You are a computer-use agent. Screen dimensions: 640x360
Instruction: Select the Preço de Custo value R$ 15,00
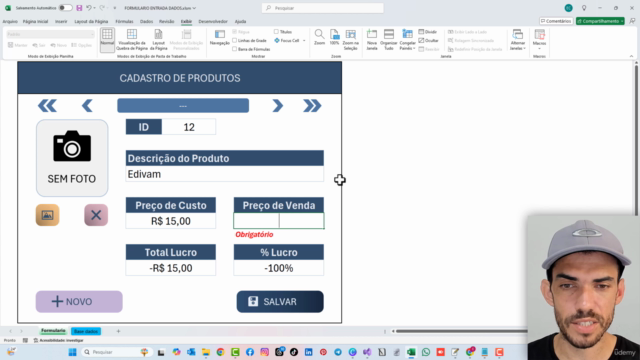[x=171, y=221]
